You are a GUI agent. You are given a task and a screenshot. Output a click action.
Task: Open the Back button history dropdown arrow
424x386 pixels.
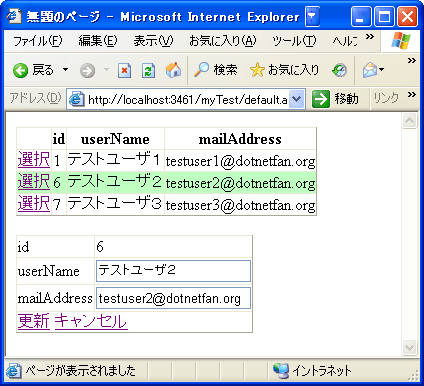(65, 70)
